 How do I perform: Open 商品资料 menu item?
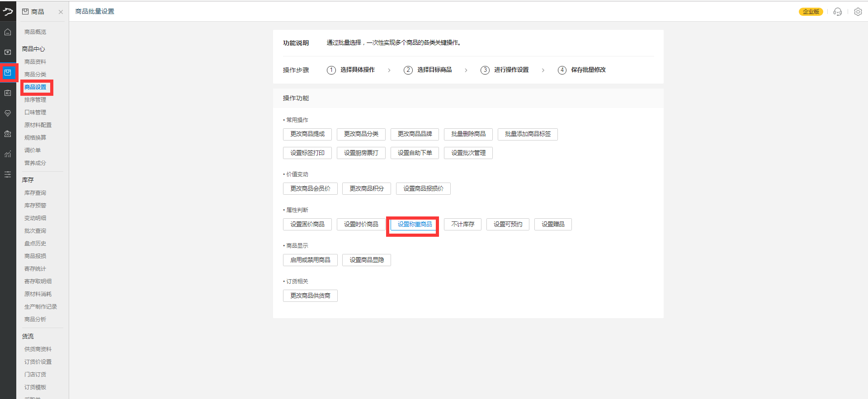[35, 62]
